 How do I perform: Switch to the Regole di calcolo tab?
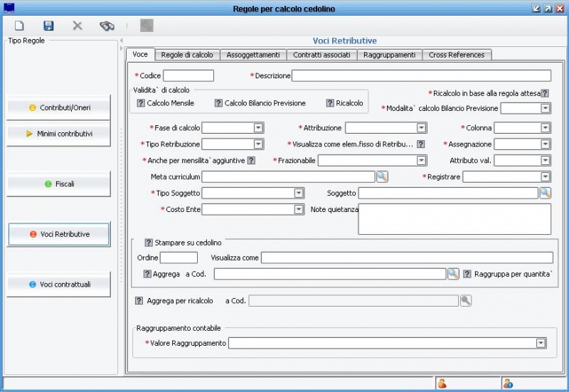(x=187, y=55)
